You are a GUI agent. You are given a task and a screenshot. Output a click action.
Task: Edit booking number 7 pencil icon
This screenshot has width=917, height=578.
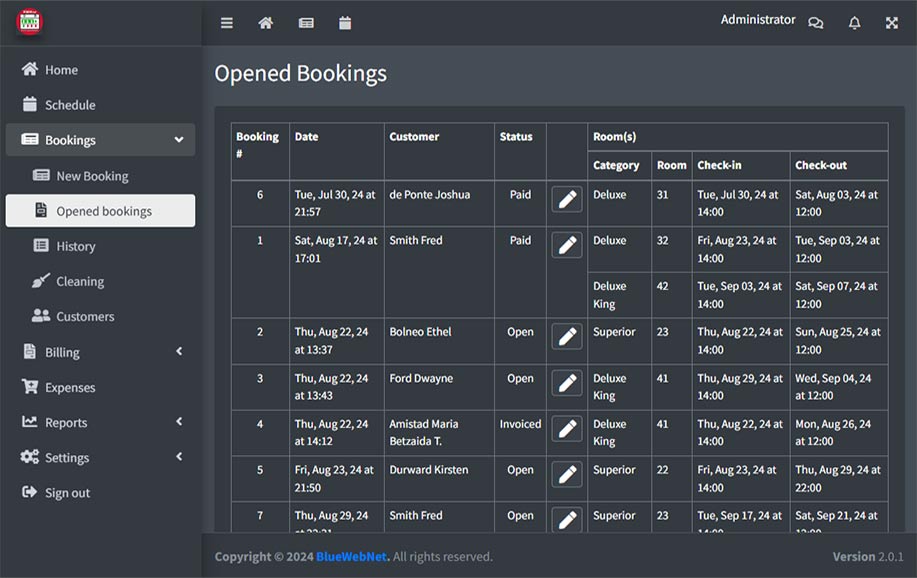567,519
